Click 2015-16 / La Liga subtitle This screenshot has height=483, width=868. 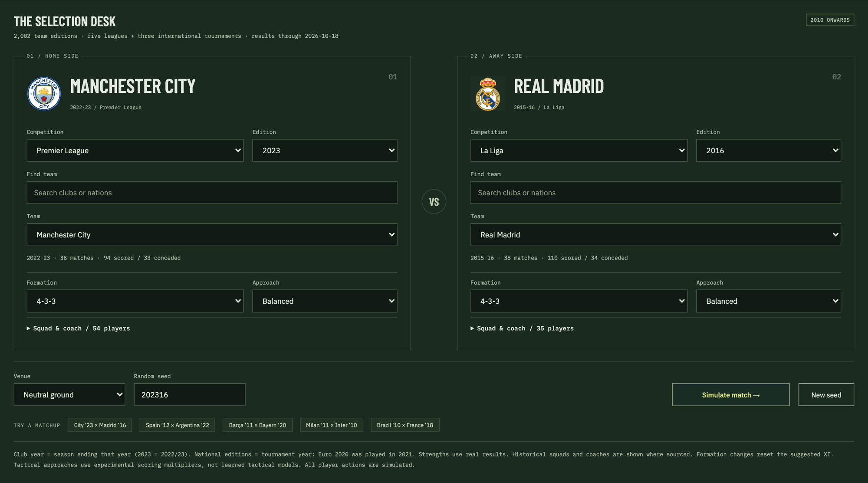(539, 108)
